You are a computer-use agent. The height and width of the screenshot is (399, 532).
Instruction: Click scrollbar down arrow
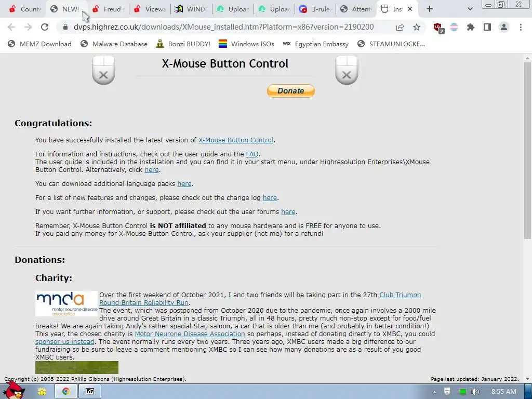(527, 379)
